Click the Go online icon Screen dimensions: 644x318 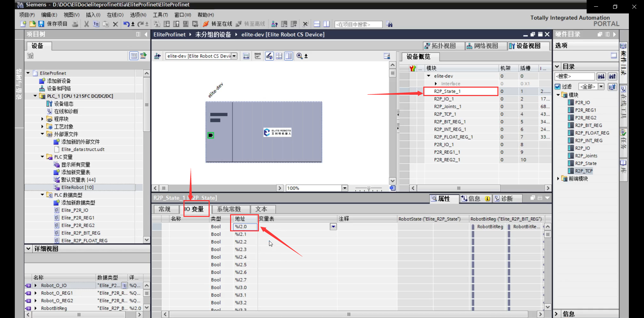(206, 24)
